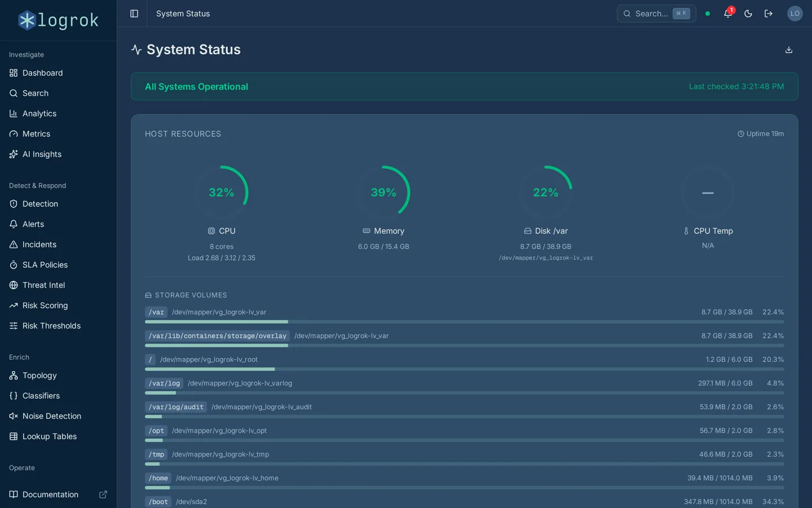Go to Threat Intel page

tap(58, 285)
